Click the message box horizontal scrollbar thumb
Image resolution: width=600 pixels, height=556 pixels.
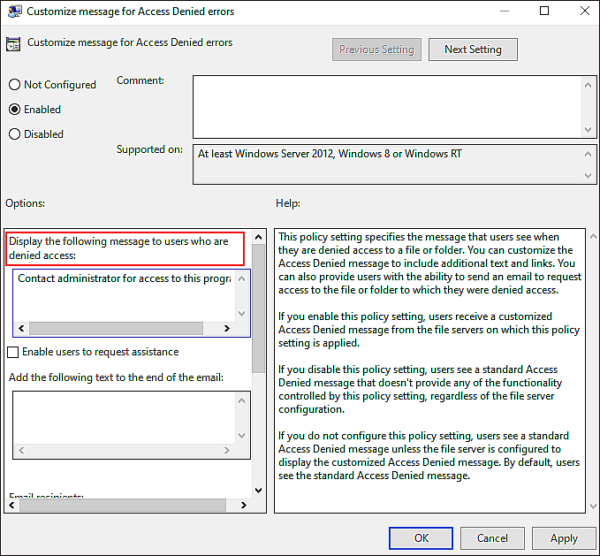(x=116, y=328)
